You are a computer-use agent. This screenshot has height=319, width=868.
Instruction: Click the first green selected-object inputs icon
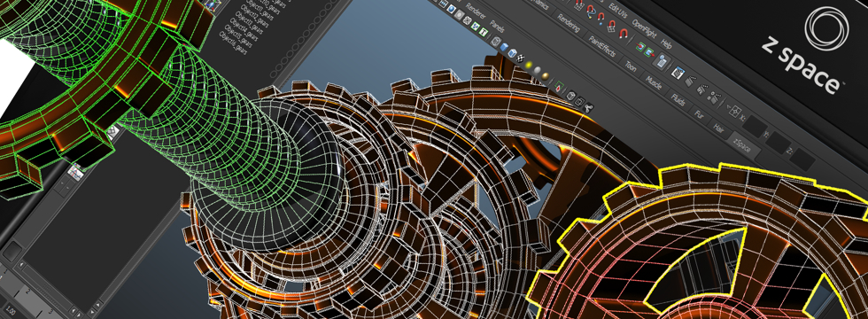pos(640,46)
